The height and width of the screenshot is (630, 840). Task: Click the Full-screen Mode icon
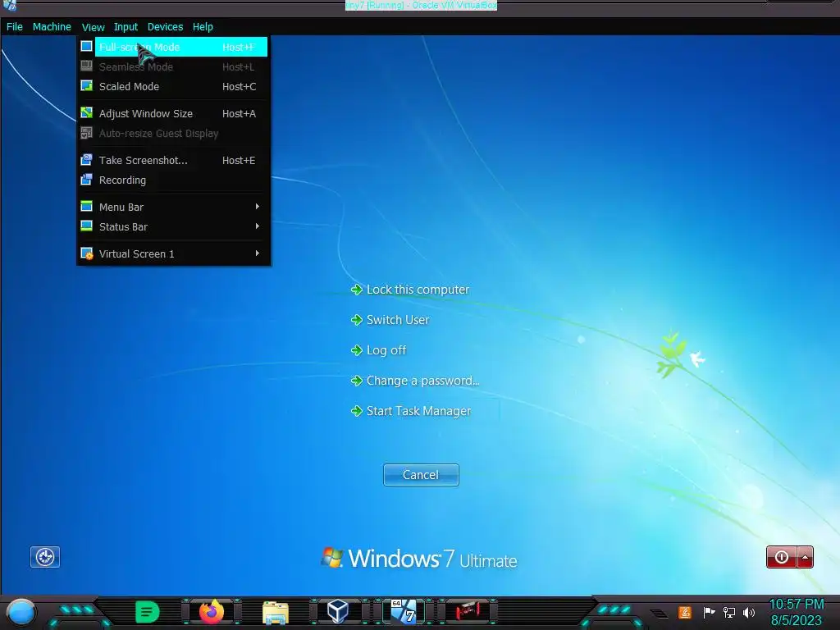(x=86, y=46)
